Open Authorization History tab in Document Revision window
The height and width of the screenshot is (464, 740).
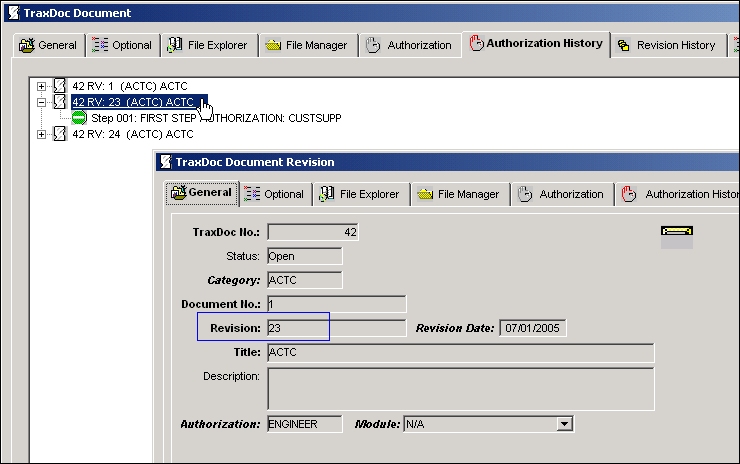(x=677, y=194)
